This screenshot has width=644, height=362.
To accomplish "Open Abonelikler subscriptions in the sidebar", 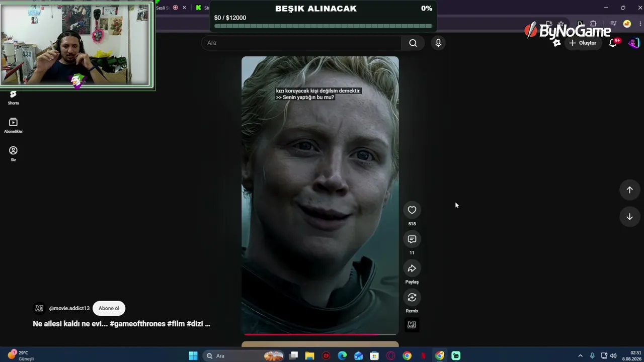I will pos(13,125).
